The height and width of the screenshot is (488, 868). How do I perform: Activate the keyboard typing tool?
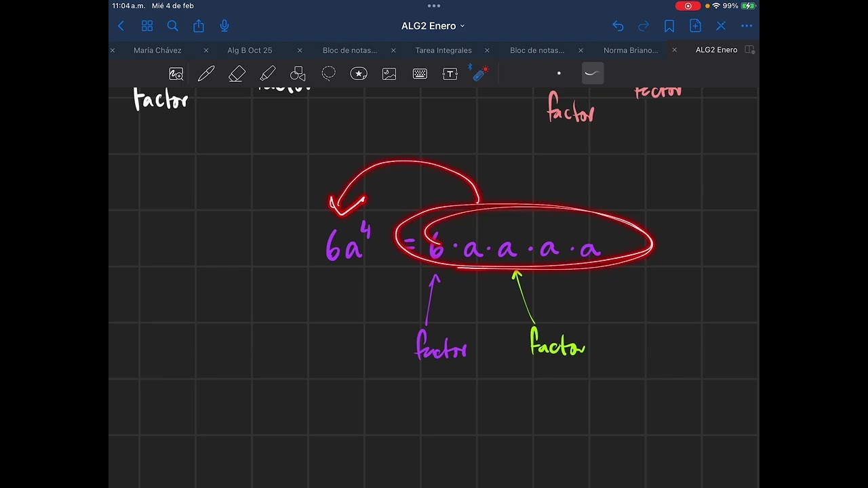tap(420, 74)
